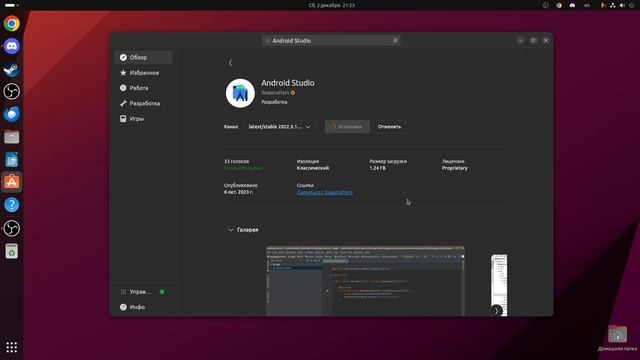Viewport: 640px width, 360px height.
Task: Click Отменить to cancel installation
Action: [x=389, y=127]
